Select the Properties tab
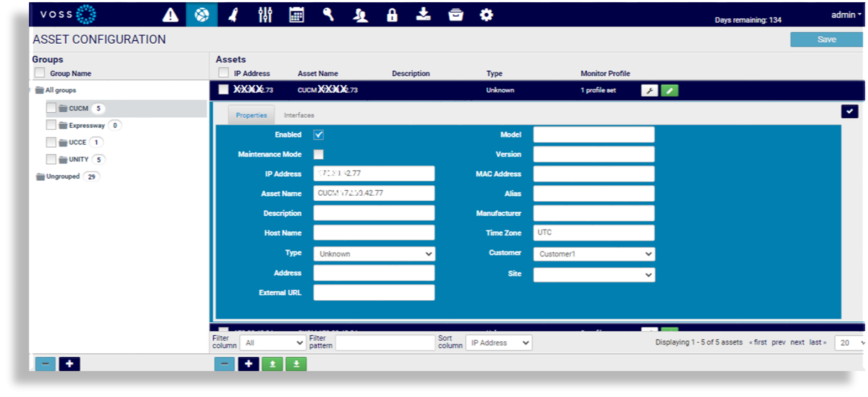 [251, 116]
